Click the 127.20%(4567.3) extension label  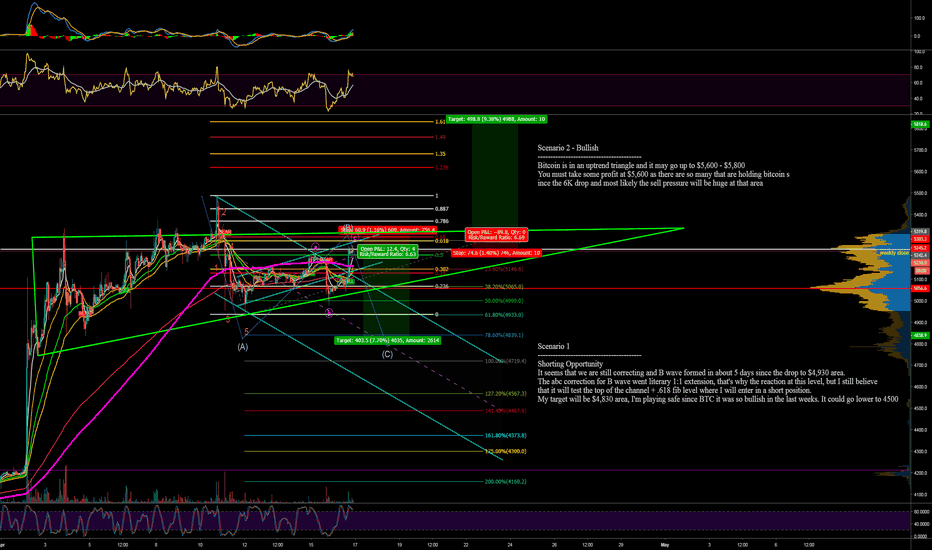click(x=505, y=394)
